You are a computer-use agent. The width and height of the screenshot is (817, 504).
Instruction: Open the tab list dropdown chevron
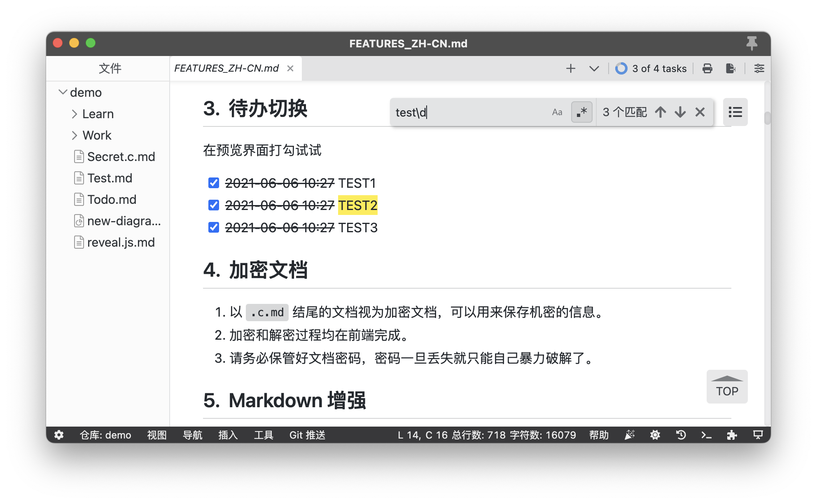(594, 68)
